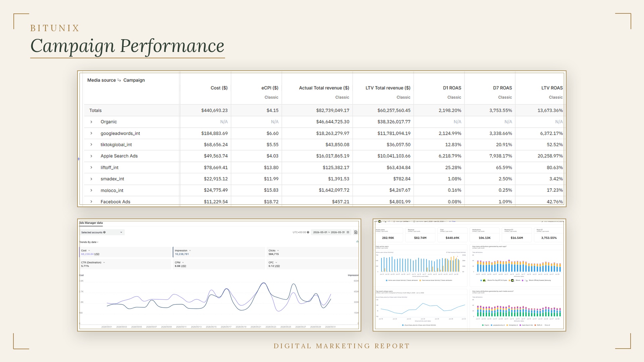Toggle Total revenue Actual (Activity) legend checkbox

tap(420, 280)
